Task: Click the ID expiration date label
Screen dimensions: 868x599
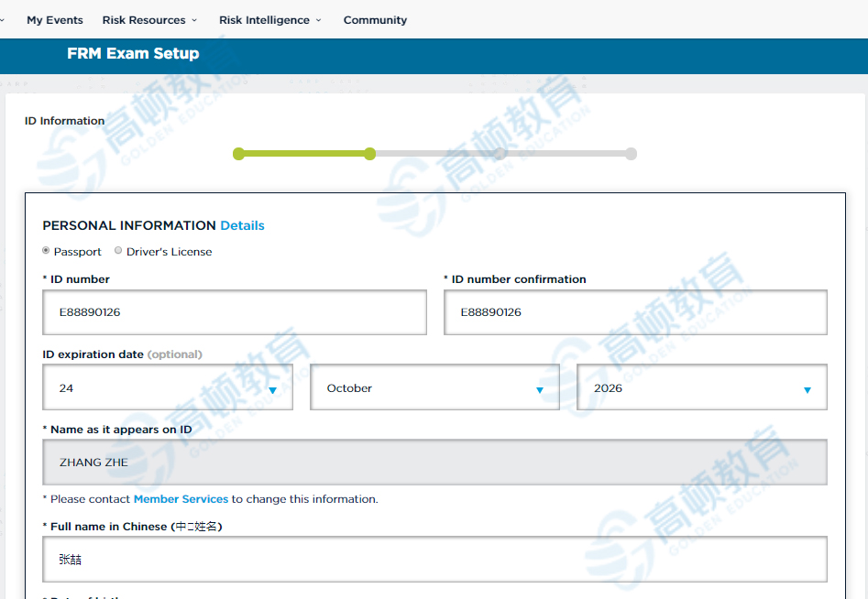Action: pyautogui.click(x=93, y=354)
